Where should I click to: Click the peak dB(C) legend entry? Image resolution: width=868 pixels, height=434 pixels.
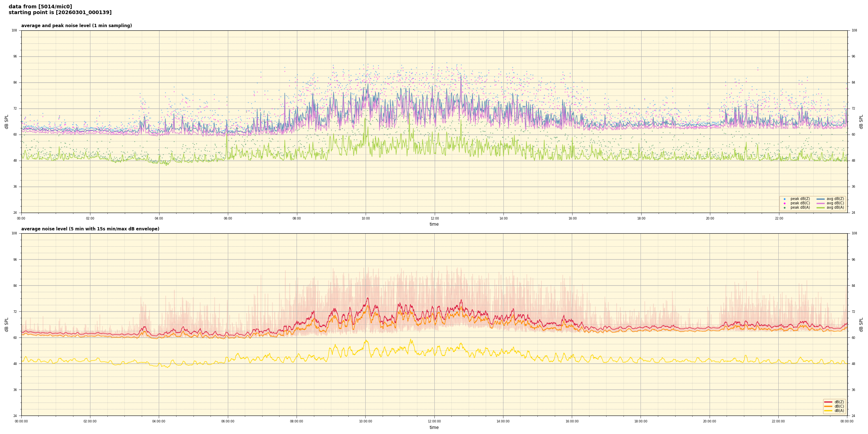[x=800, y=203]
